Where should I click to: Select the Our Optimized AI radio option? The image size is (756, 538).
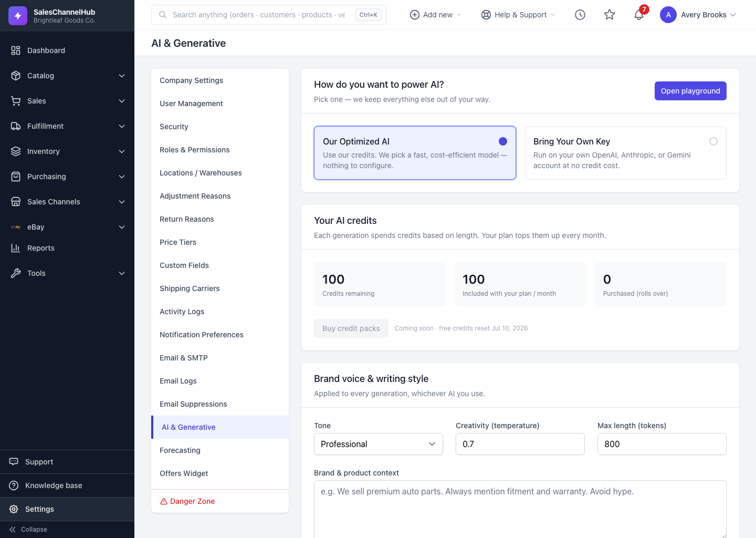click(503, 141)
